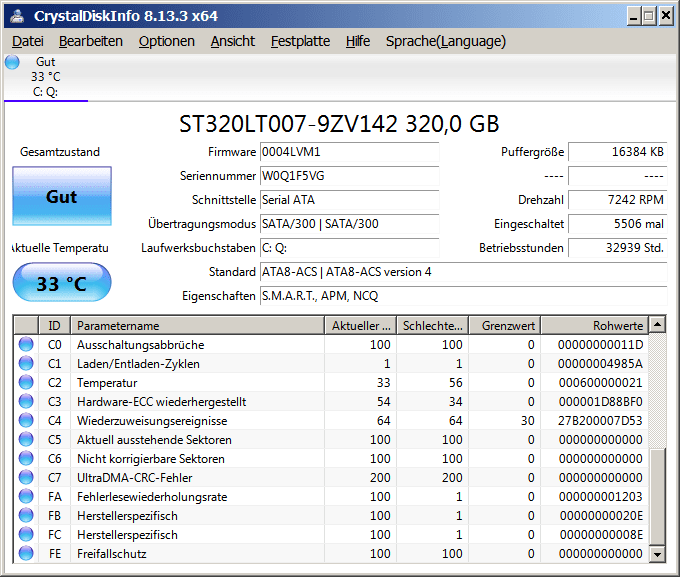
Task: Click status orb for row C2 Temperatur
Action: (x=26, y=383)
